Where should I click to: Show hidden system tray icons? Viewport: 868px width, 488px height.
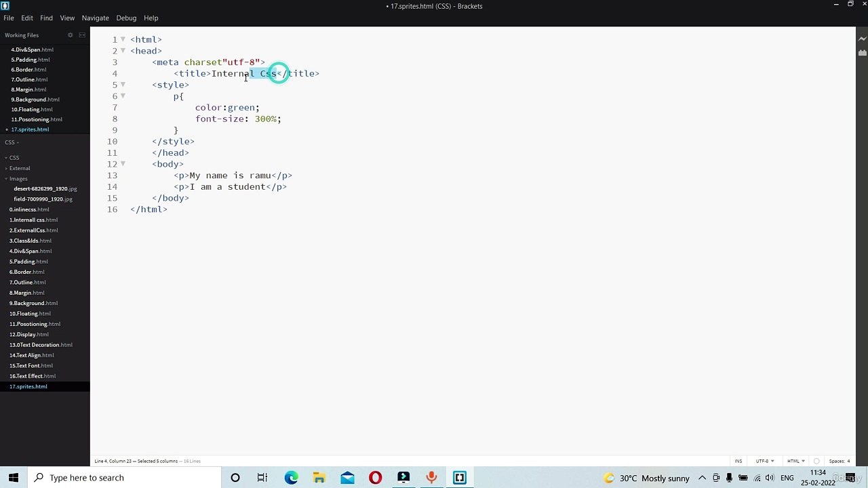point(702,478)
